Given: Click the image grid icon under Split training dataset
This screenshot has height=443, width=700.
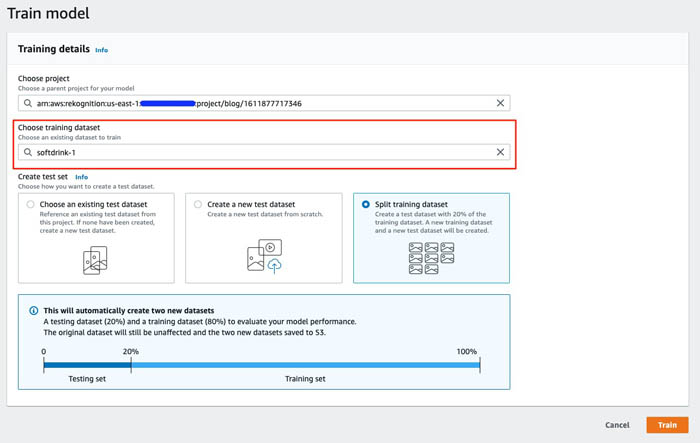Looking at the screenshot, I should point(431,258).
